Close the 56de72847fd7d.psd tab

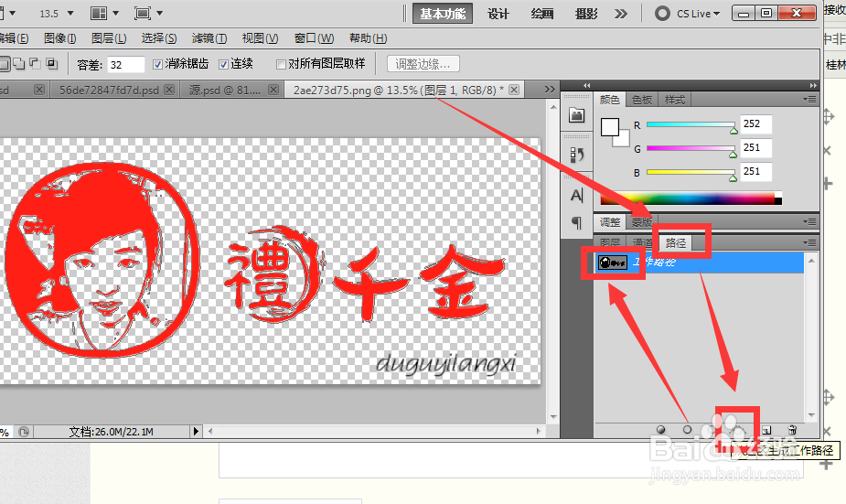(x=169, y=90)
